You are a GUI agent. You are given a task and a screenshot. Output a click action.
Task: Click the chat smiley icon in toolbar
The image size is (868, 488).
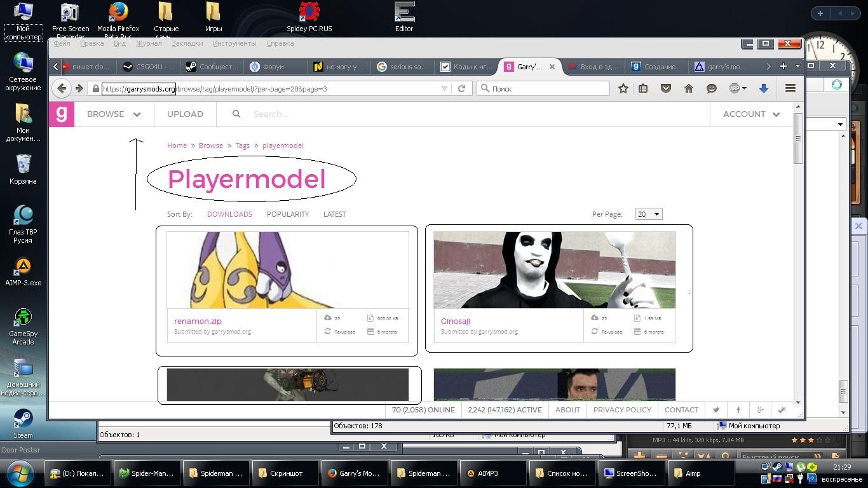(712, 88)
